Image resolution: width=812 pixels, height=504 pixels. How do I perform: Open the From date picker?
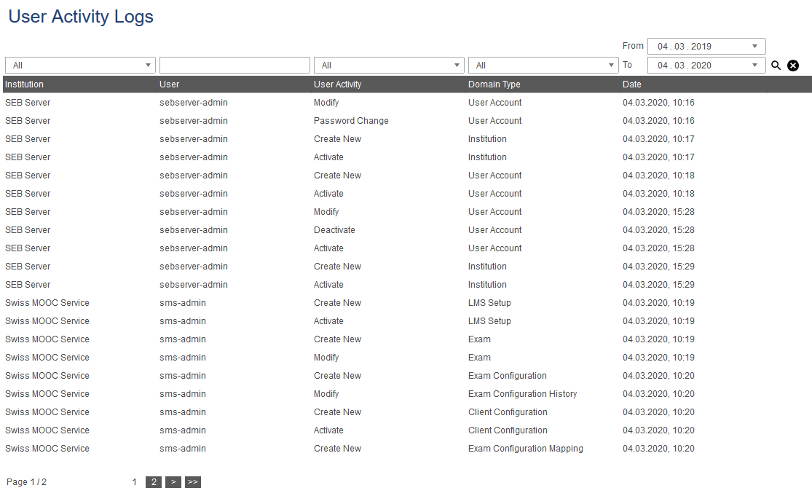click(x=706, y=47)
